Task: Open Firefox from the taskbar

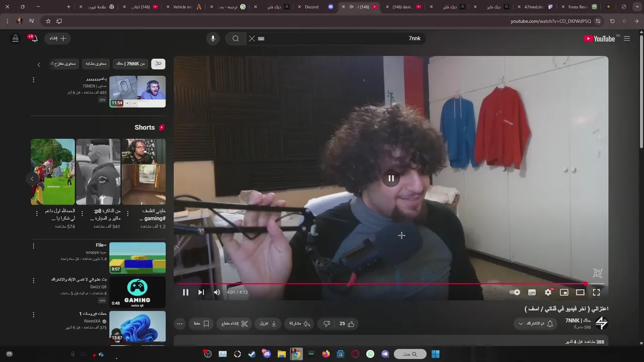Action: pyautogui.click(x=326, y=354)
